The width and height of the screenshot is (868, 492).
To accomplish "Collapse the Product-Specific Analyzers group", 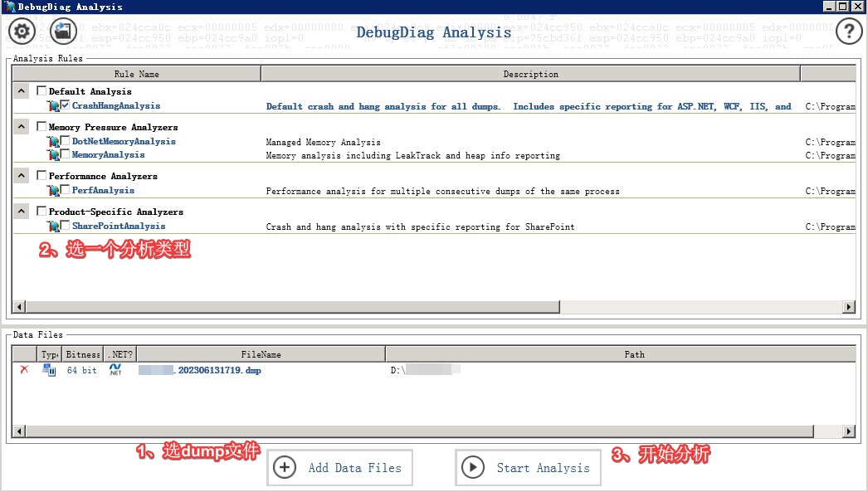I will point(21,212).
